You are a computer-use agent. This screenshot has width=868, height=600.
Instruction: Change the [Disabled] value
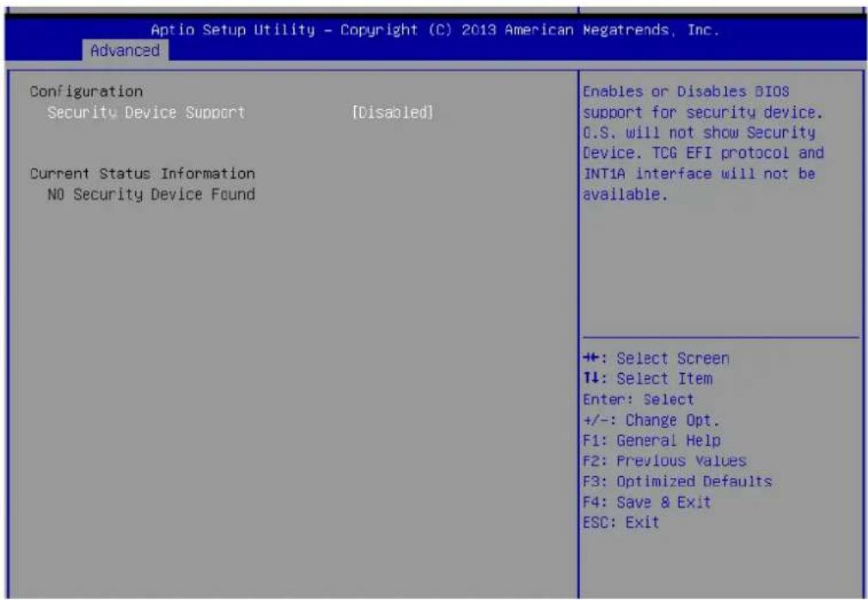[393, 113]
